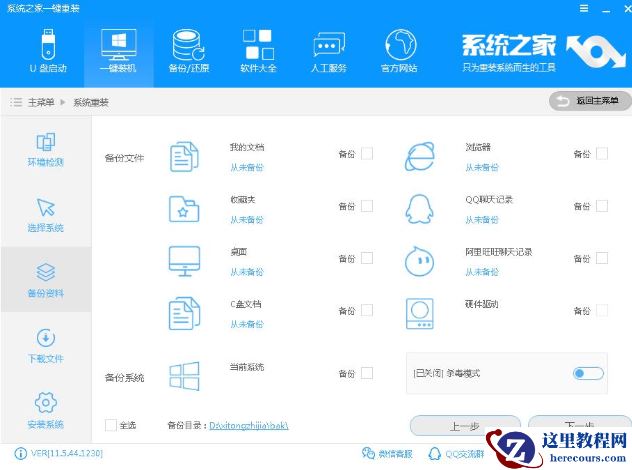Click the 系统重装 breadcrumb

91,102
